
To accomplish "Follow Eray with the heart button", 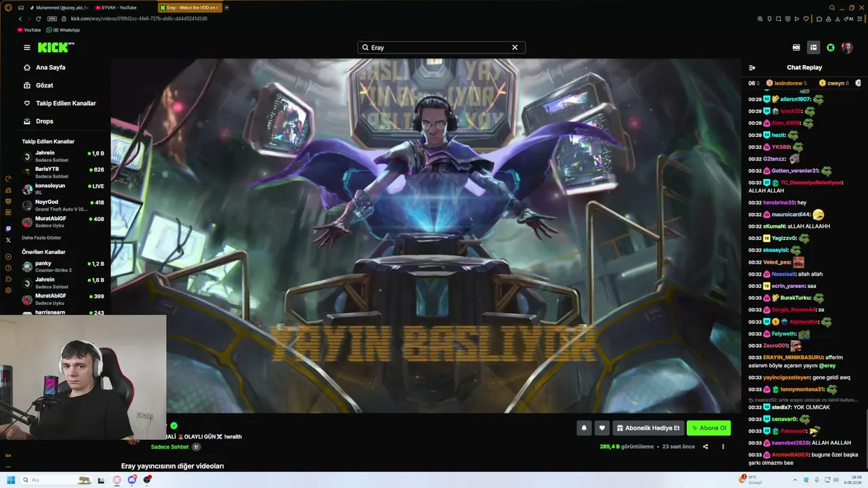I will pyautogui.click(x=601, y=428).
